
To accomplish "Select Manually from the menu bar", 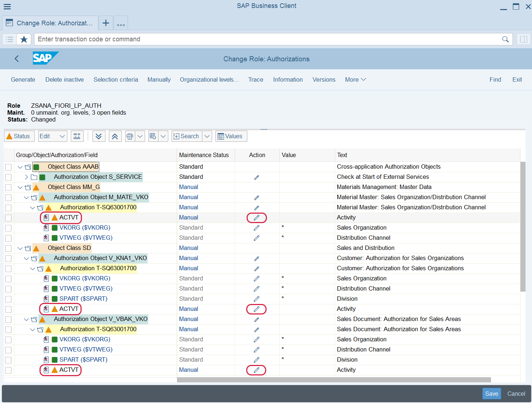I will point(159,80).
